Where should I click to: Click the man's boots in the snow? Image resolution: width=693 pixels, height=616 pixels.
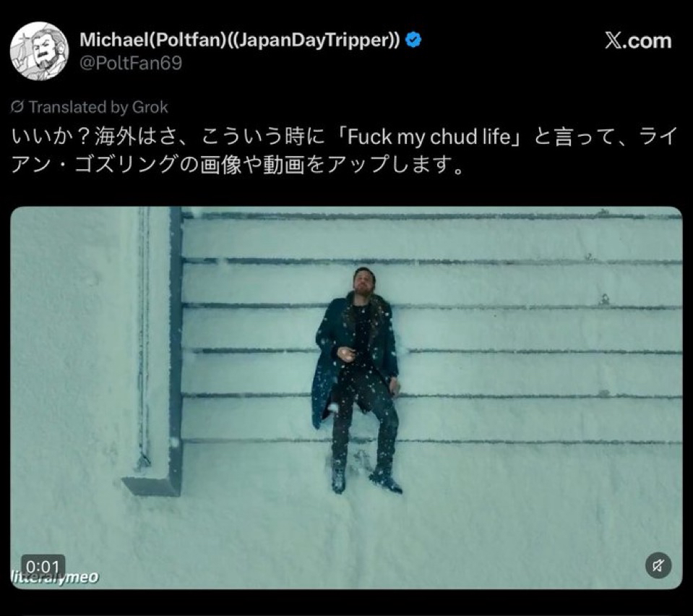(x=366, y=480)
